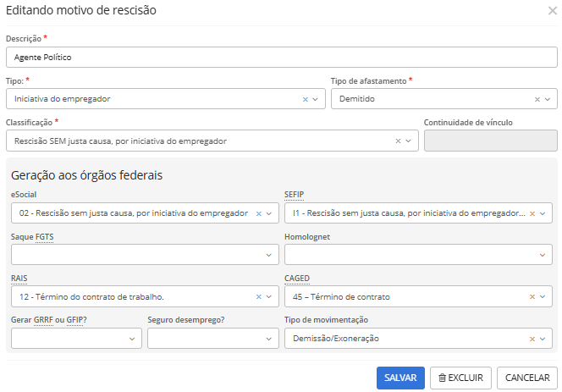Image resolution: width=562 pixels, height=392 pixels.
Task: Click the SALVAR button
Action: pyautogui.click(x=400, y=378)
